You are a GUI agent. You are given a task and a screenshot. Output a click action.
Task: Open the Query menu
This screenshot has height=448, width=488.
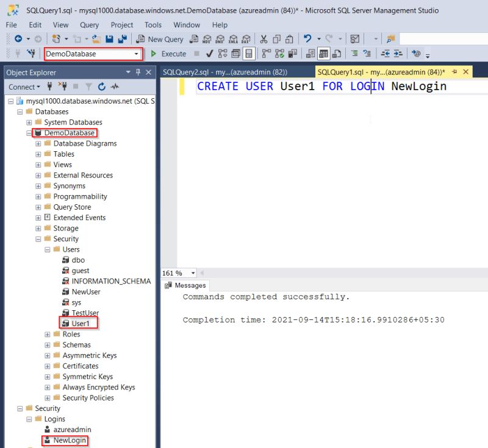click(x=89, y=25)
